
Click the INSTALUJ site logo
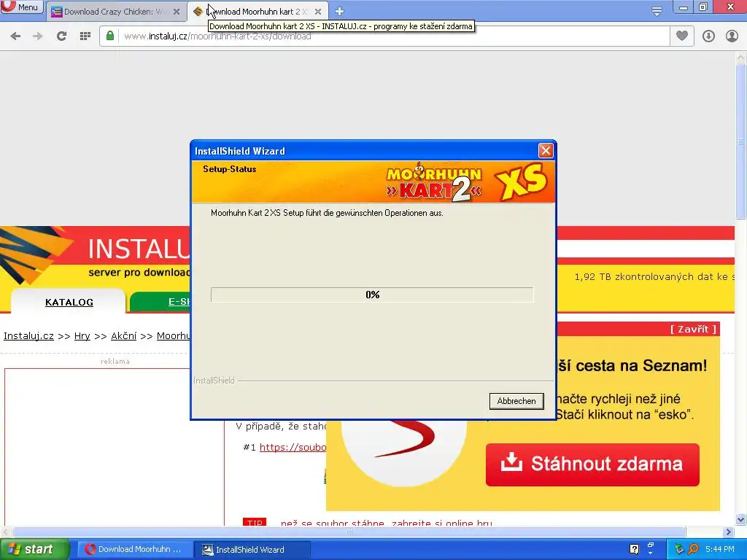pos(96,257)
